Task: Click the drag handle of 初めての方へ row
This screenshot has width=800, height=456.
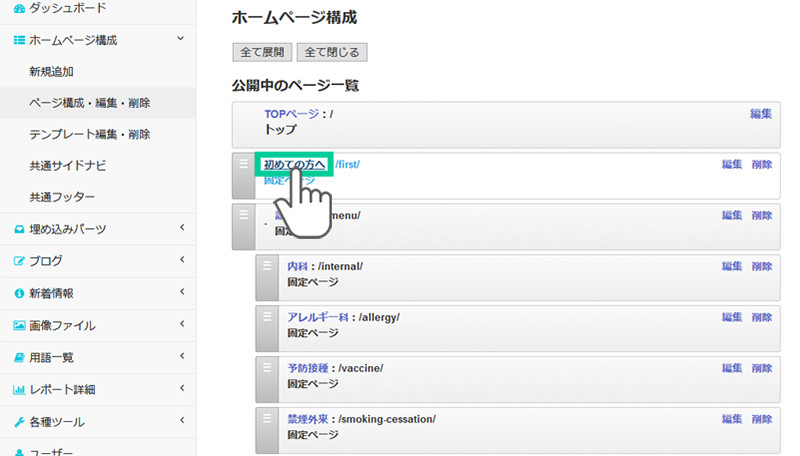Action: (243, 163)
